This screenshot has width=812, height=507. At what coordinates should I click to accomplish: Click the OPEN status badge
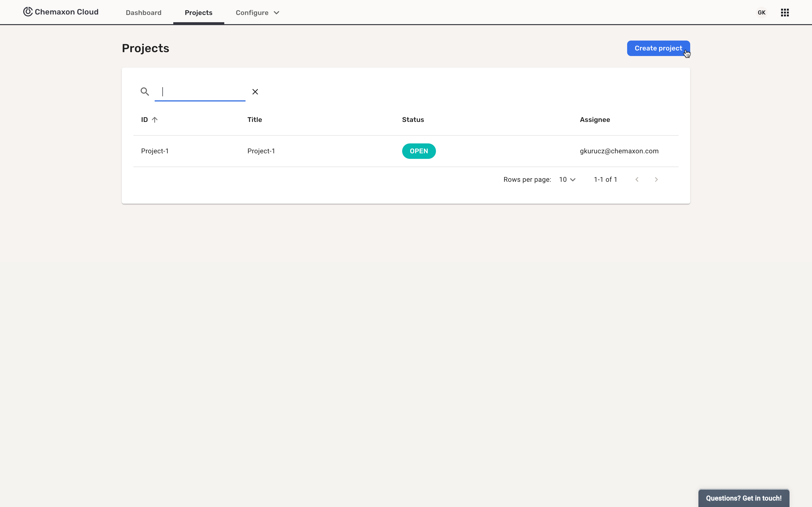pos(418,151)
